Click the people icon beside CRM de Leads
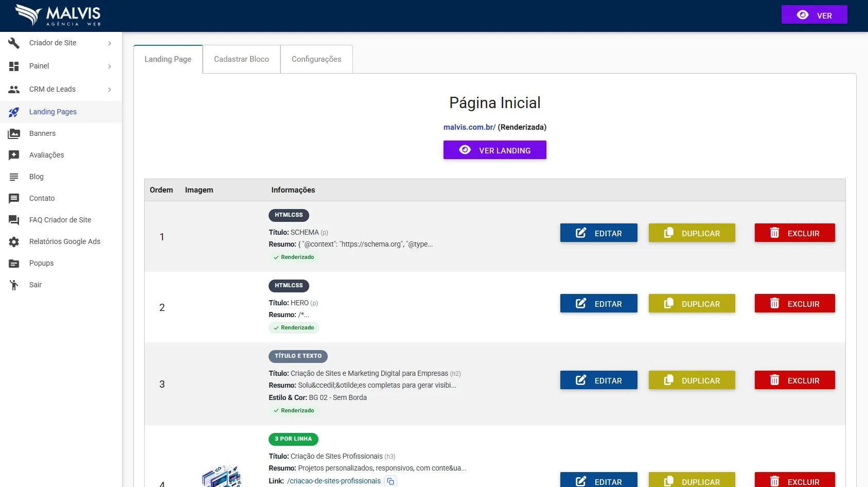The width and height of the screenshot is (868, 487). (14, 90)
